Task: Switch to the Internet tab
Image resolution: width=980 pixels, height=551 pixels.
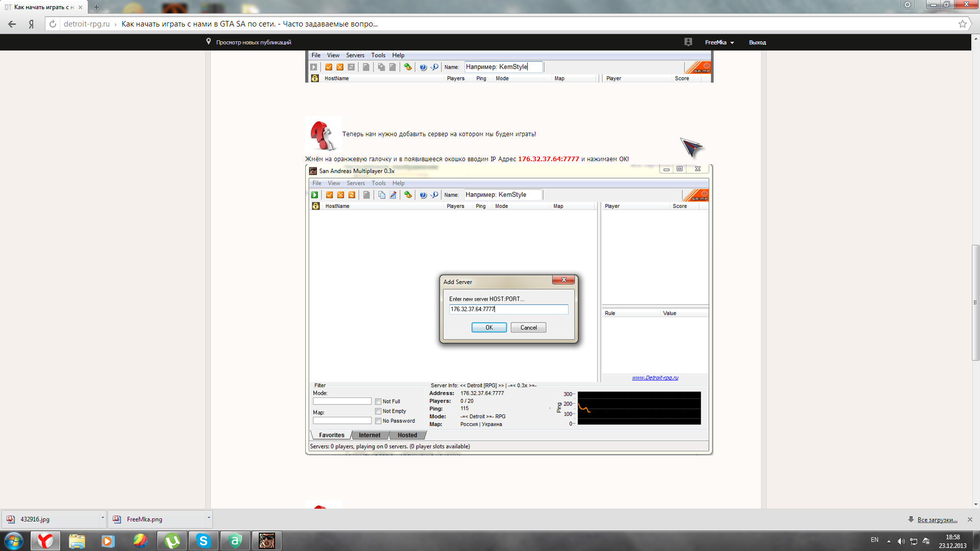Action: 369,435
